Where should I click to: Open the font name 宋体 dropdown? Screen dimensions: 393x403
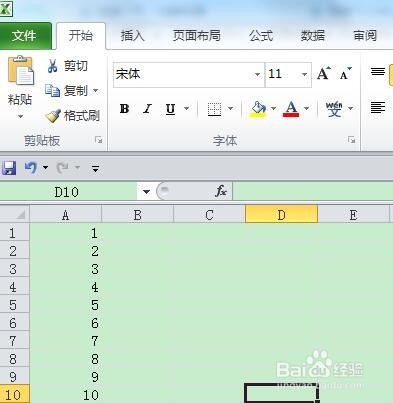pos(257,74)
